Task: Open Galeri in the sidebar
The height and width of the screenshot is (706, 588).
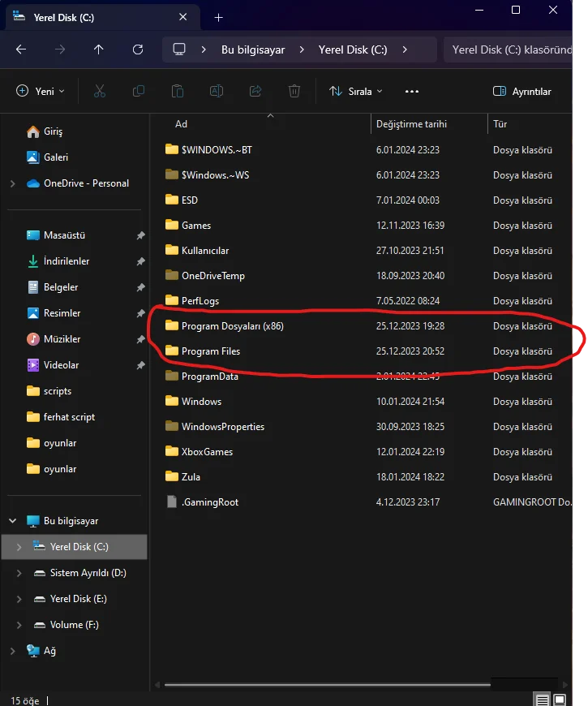Action: [47, 157]
